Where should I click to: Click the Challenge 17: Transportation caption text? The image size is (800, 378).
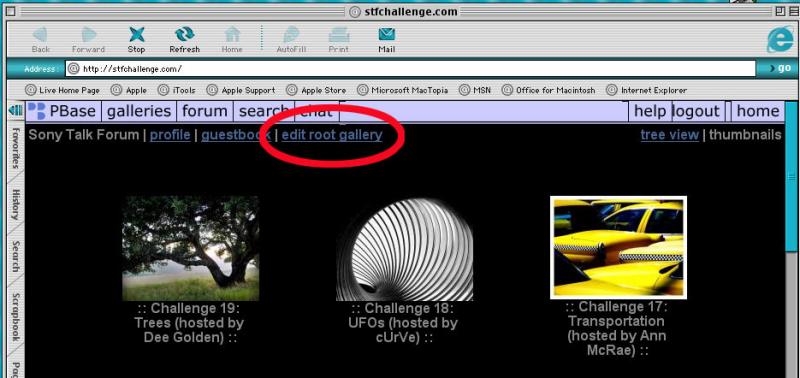coord(617,329)
